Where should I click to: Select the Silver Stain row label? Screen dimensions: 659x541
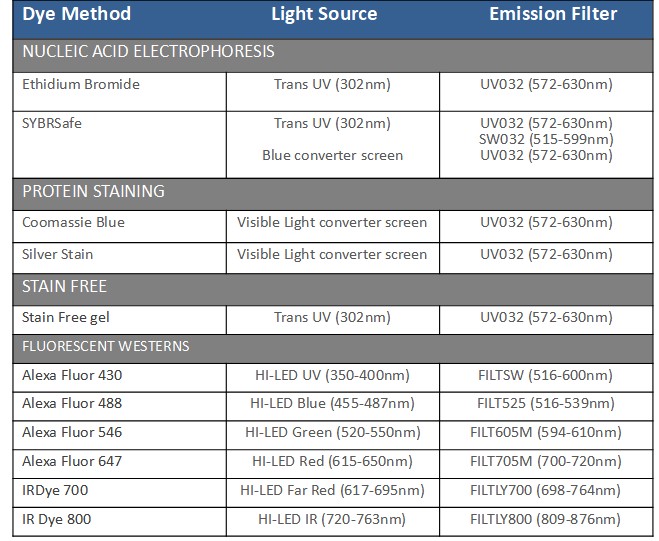pyautogui.click(x=58, y=254)
